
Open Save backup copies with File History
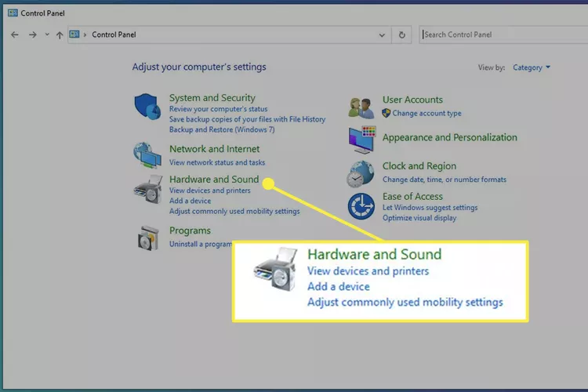coord(247,119)
